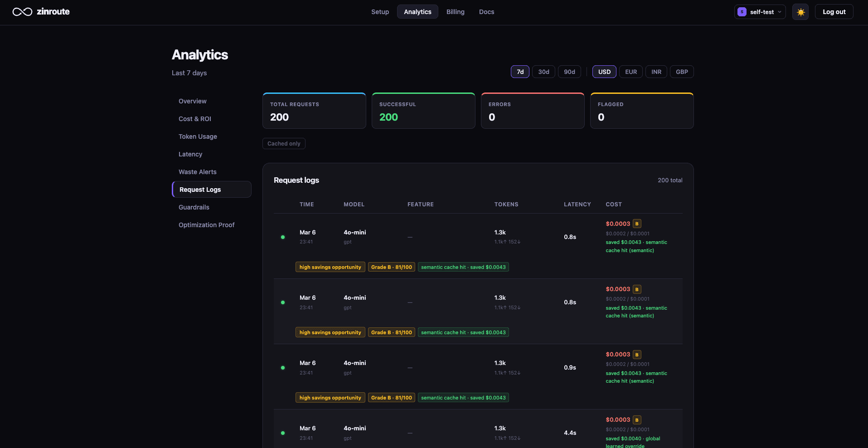Switch to the Analytics tab
The height and width of the screenshot is (448, 868).
pos(417,12)
